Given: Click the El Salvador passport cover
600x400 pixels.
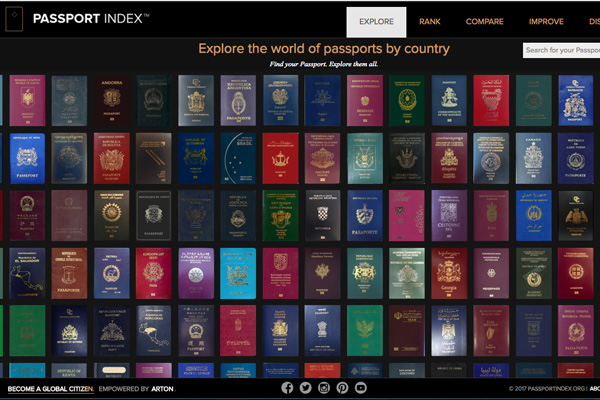Looking at the screenshot, I should pos(27,272).
